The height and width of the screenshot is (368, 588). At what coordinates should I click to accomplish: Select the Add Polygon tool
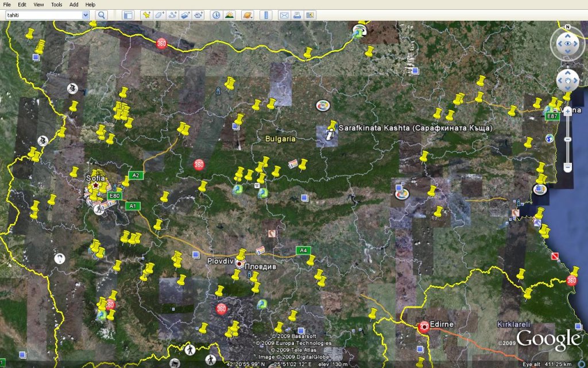(160, 16)
